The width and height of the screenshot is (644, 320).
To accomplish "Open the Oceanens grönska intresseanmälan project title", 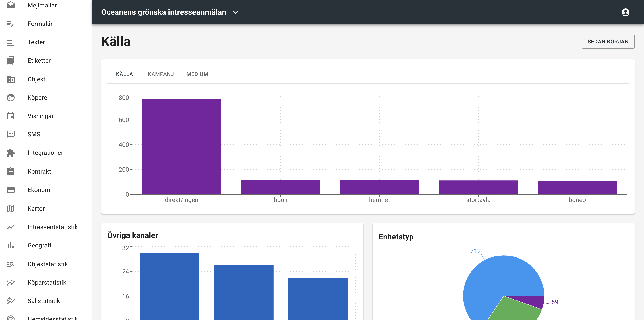I will tap(163, 12).
